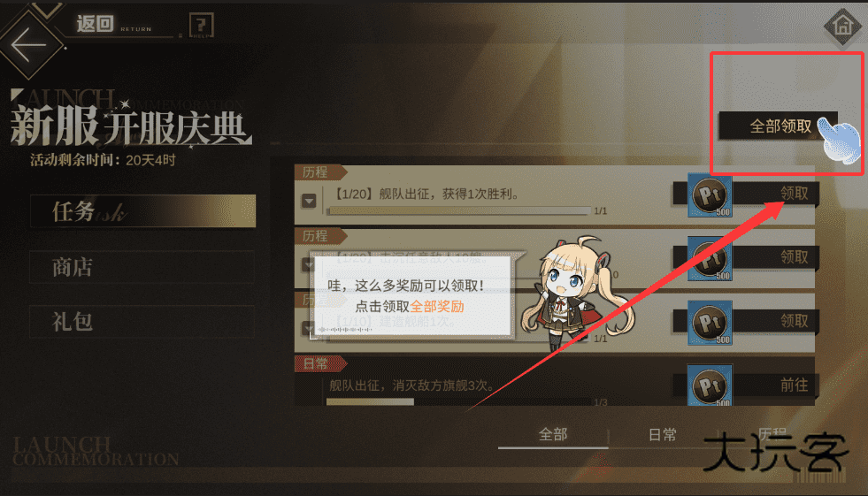Screen dimensions: 868x496
Task: Click the first task progress bar 1/1
Action: (459, 210)
